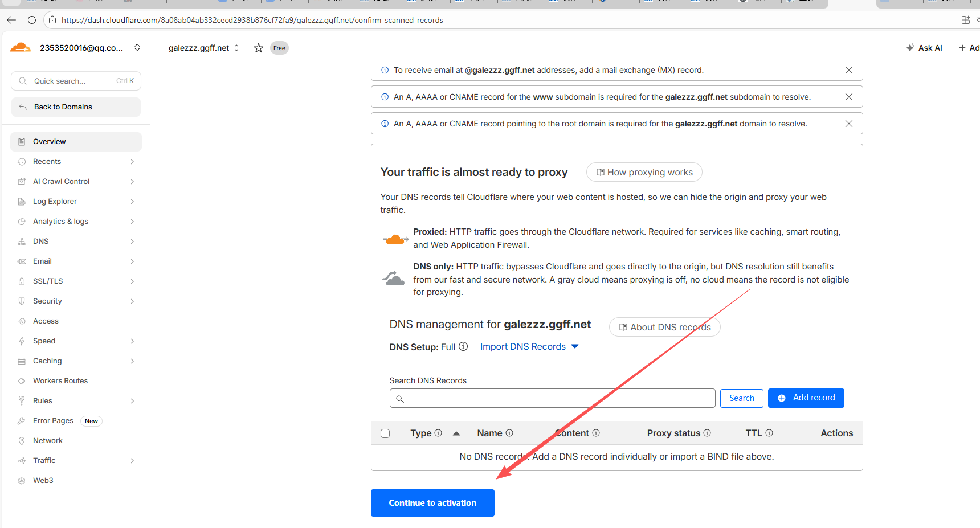980x528 pixels.
Task: Open Ask AI assistant
Action: (924, 48)
